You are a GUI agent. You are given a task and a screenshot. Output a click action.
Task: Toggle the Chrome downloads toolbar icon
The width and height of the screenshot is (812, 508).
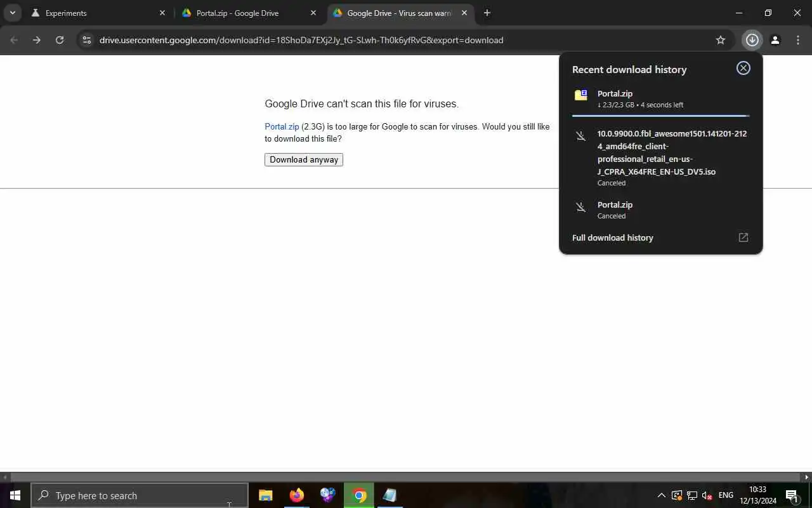pyautogui.click(x=752, y=40)
